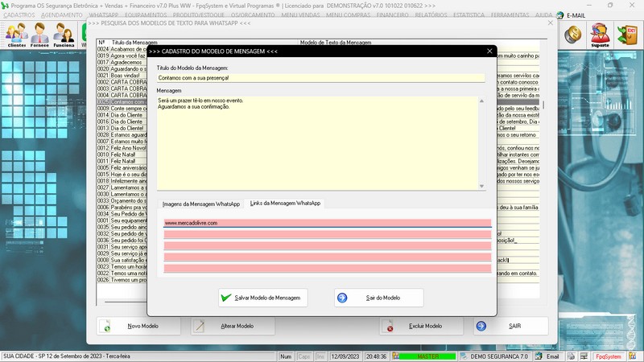Click the database icon beside DEMO SEGURANCA
This screenshot has width=644, height=362.
click(464, 356)
